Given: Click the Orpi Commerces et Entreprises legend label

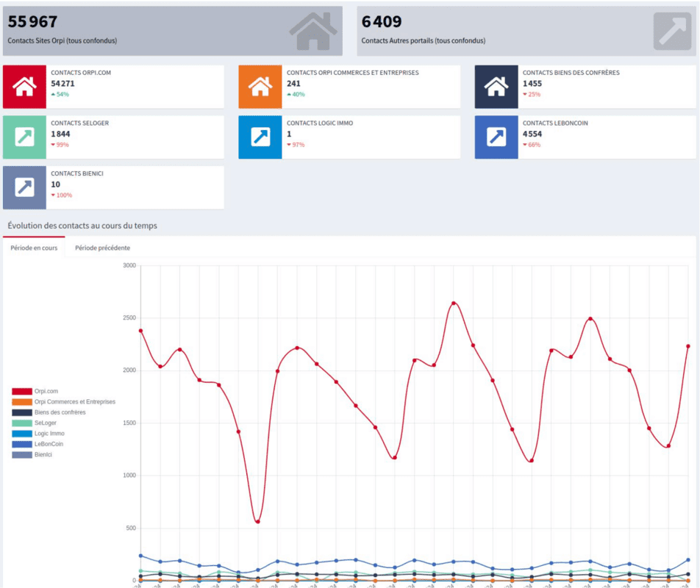Looking at the screenshot, I should (75, 402).
